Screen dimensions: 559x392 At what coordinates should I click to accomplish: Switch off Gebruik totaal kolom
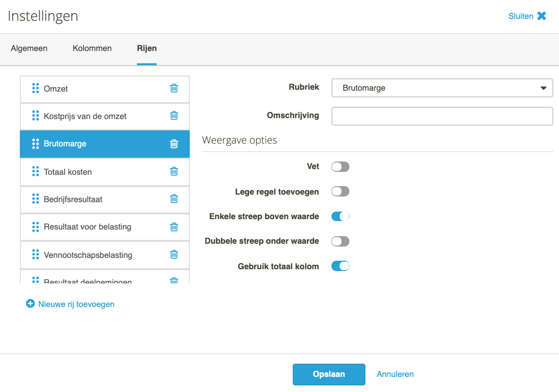340,266
